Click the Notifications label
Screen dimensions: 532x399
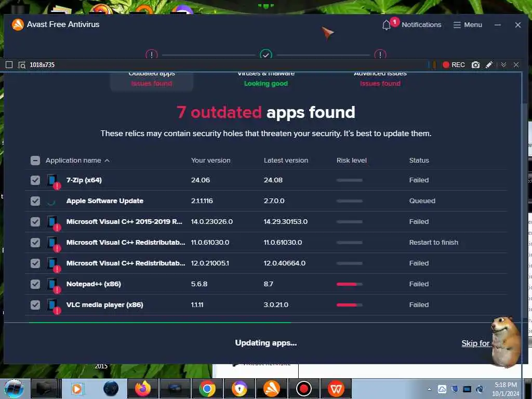421,25
